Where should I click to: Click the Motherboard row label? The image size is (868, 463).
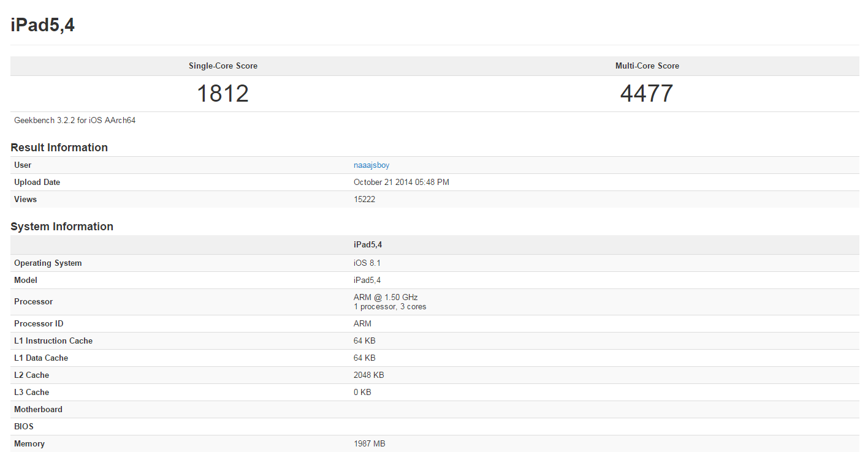(x=38, y=410)
